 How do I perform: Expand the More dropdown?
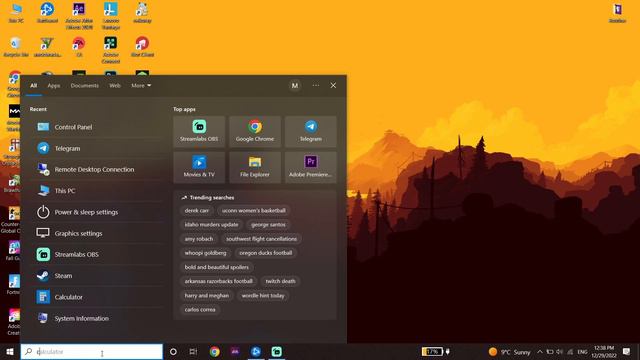pos(141,85)
